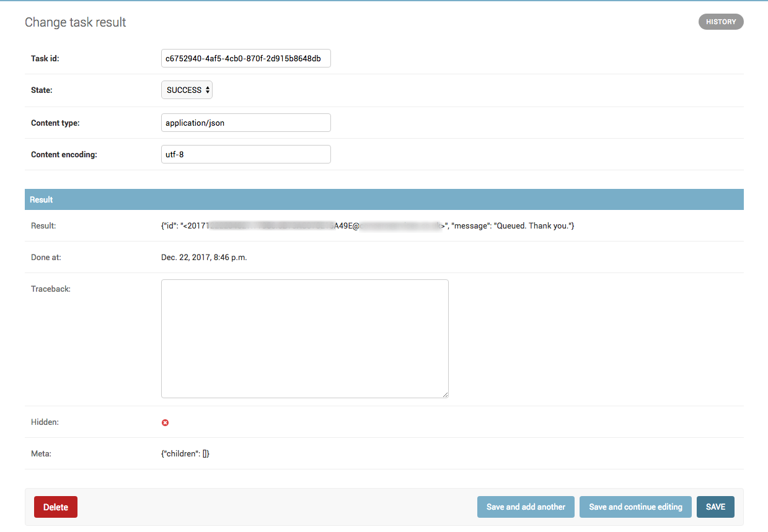
Task: Click the dark SAVE button
Action: (x=715, y=507)
